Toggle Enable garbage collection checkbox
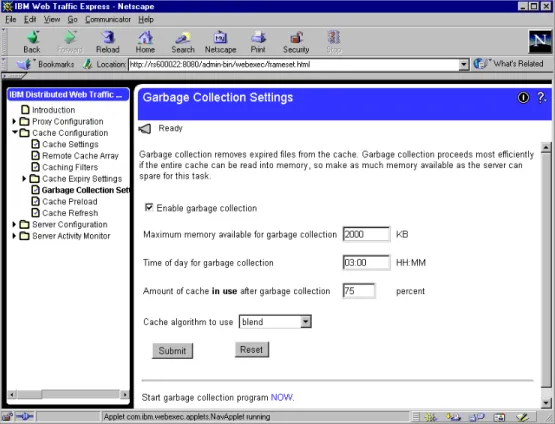This screenshot has height=424, width=555. point(149,207)
